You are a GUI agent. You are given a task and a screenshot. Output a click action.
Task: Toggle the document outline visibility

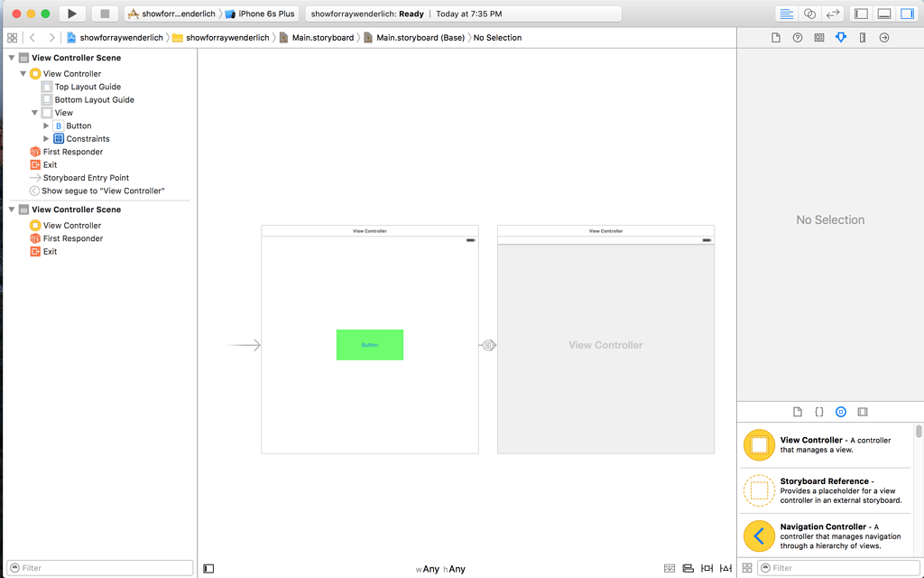[x=208, y=567]
